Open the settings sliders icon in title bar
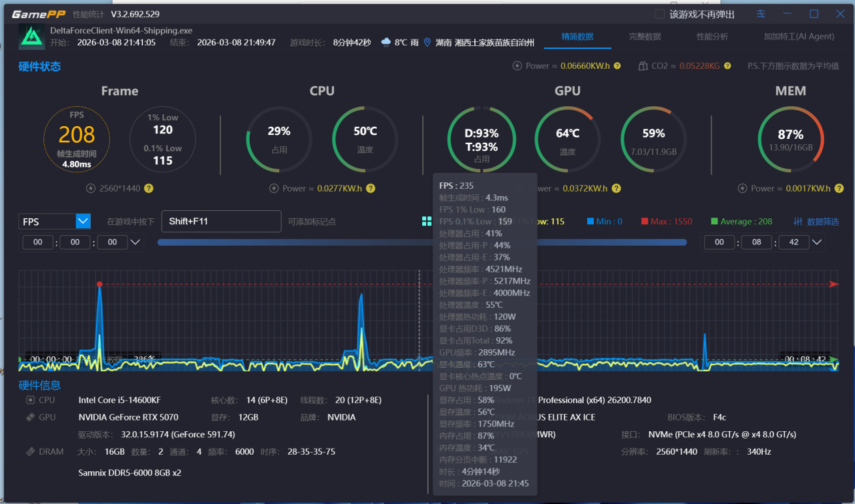Viewport: 855px width, 504px height. coord(761,14)
